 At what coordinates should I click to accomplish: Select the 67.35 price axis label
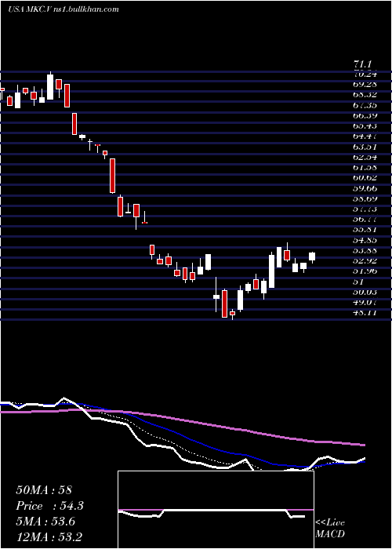point(365,105)
